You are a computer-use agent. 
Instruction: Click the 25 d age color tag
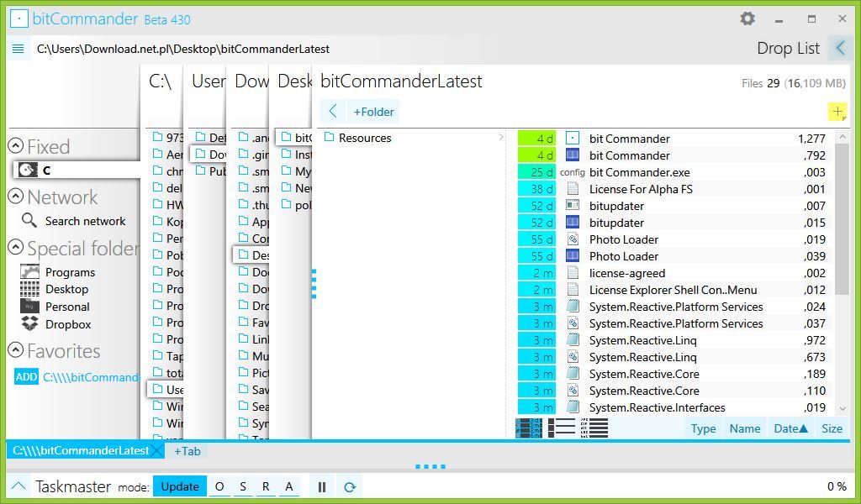pyautogui.click(x=536, y=172)
